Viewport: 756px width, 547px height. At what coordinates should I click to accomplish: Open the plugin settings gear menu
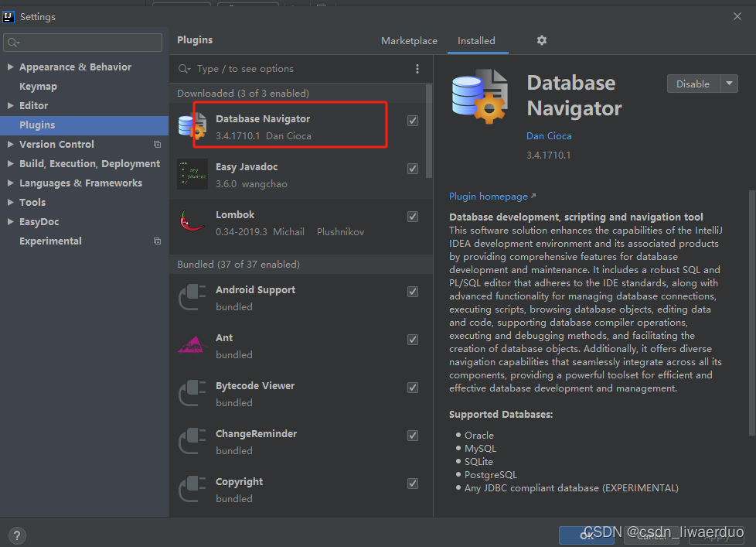coord(541,40)
